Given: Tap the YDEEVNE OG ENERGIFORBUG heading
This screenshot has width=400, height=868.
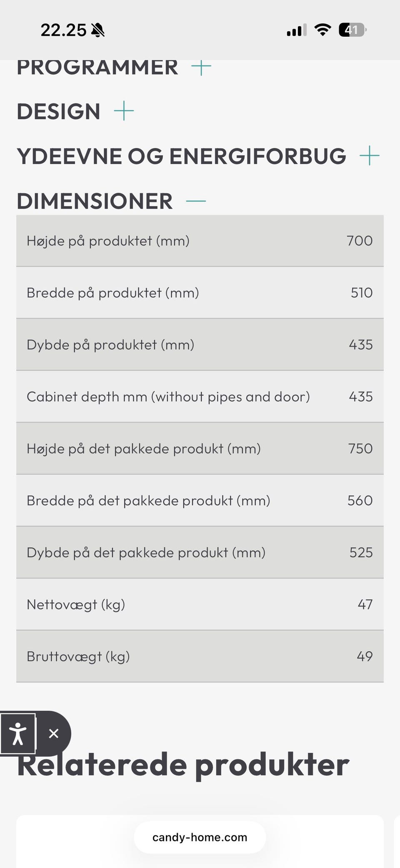Looking at the screenshot, I should [181, 156].
